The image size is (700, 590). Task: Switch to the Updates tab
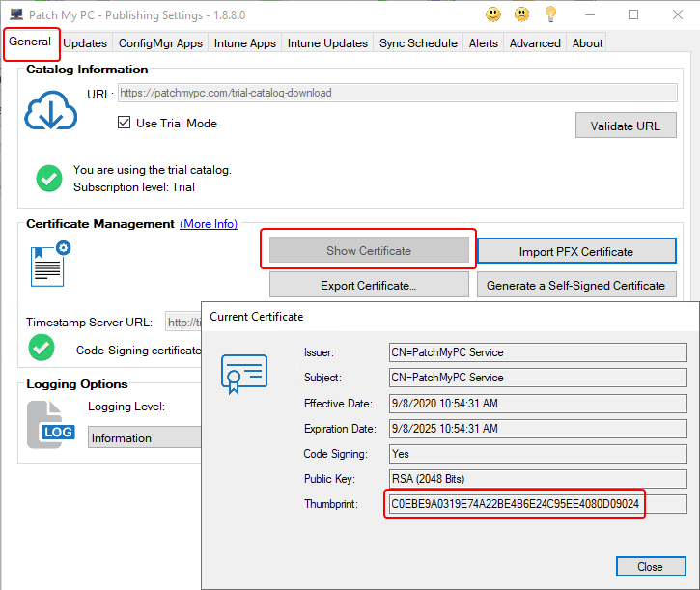pyautogui.click(x=85, y=43)
